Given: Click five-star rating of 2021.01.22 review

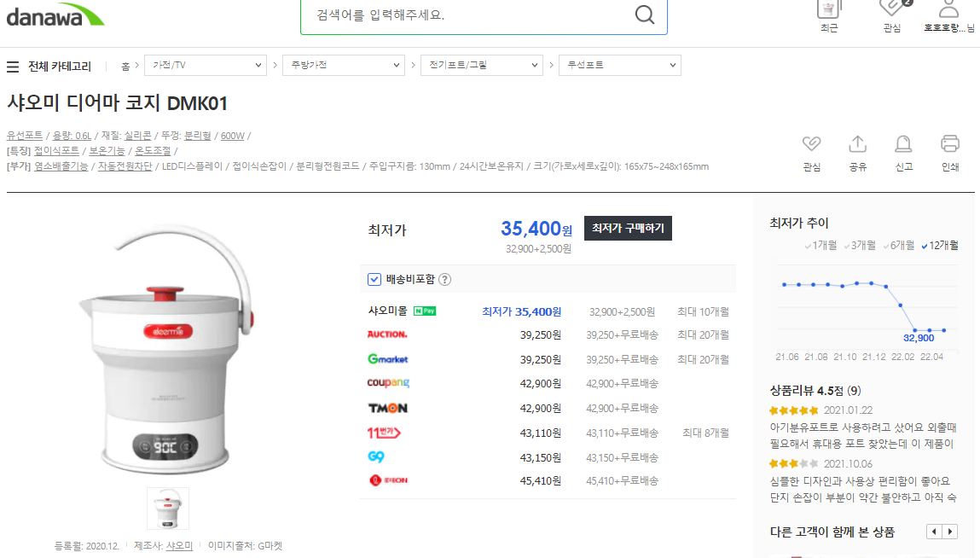Looking at the screenshot, I should (x=794, y=410).
